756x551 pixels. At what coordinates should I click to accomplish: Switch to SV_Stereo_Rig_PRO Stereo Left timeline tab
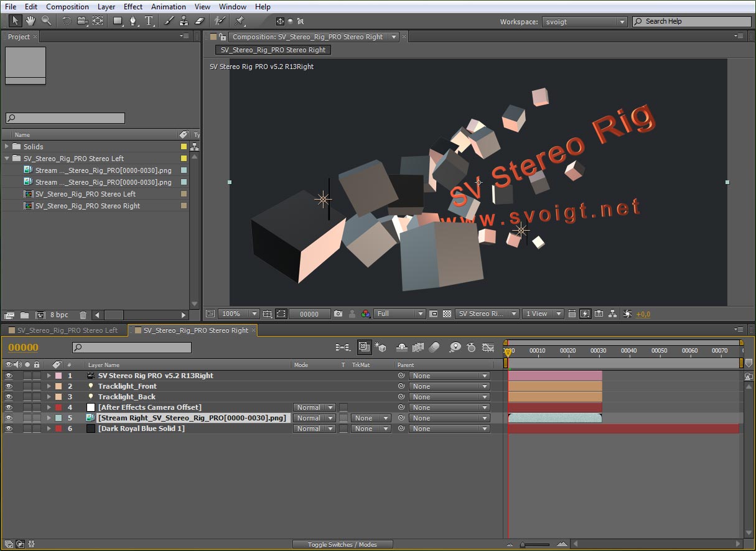click(67, 330)
